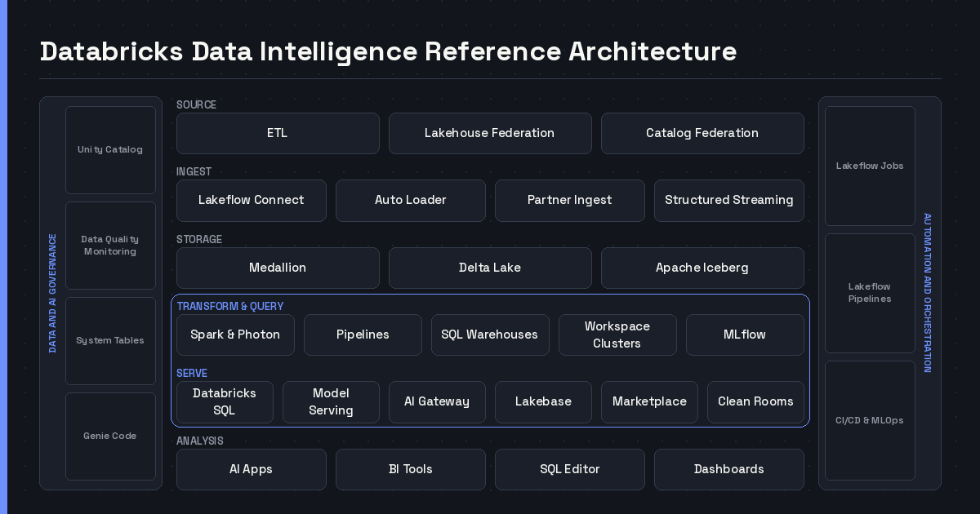This screenshot has height=514, width=980.
Task: Click the Automation and Orchestration label
Action: [928, 293]
